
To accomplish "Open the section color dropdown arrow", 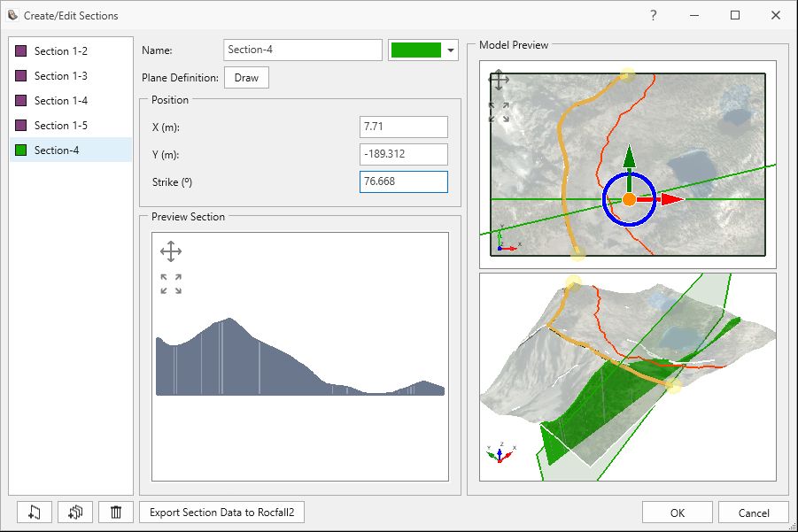I will pos(451,50).
